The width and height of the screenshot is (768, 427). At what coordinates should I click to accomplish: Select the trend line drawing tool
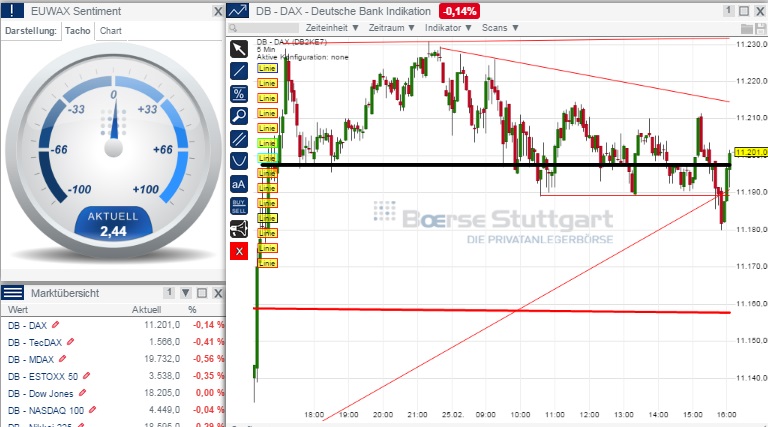tap(239, 71)
